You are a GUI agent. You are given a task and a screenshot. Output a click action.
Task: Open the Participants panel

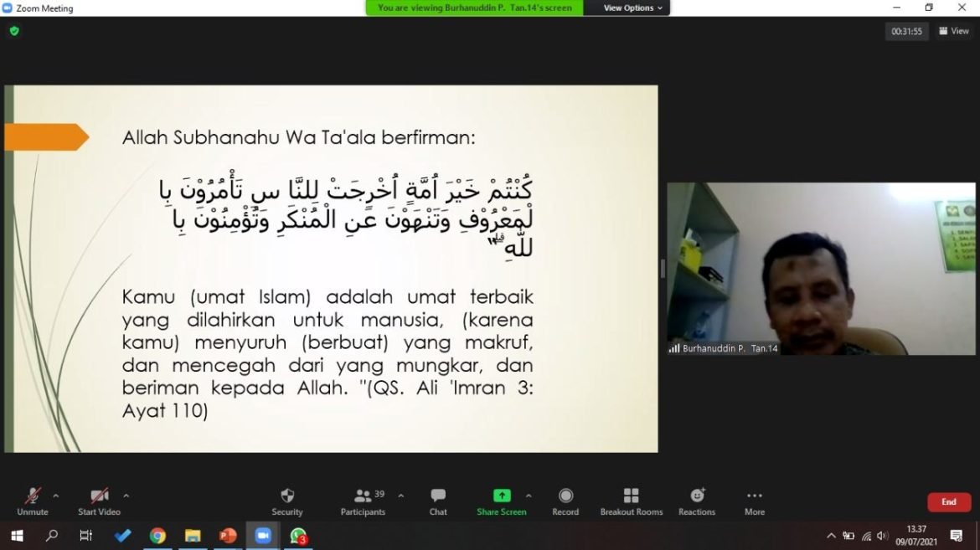[x=363, y=501]
